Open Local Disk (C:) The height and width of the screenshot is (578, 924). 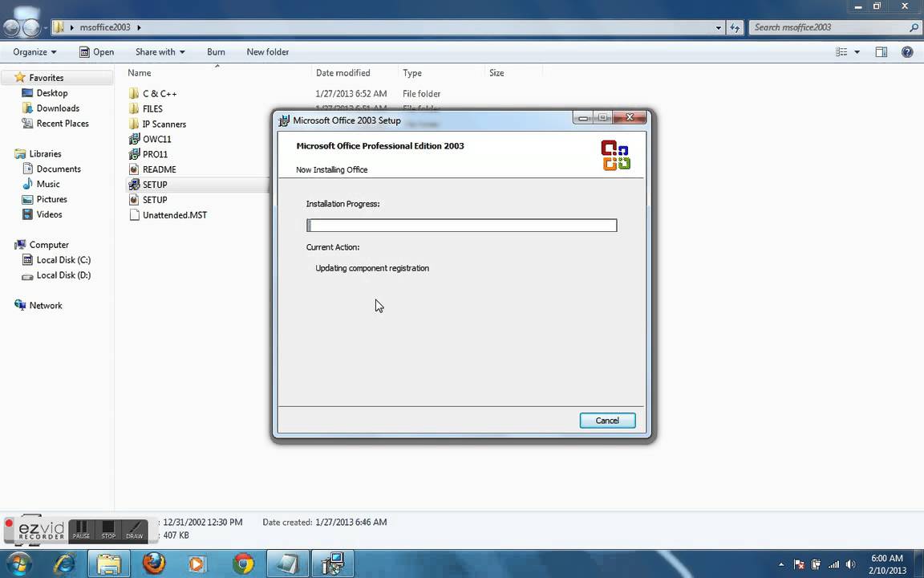coord(56,260)
